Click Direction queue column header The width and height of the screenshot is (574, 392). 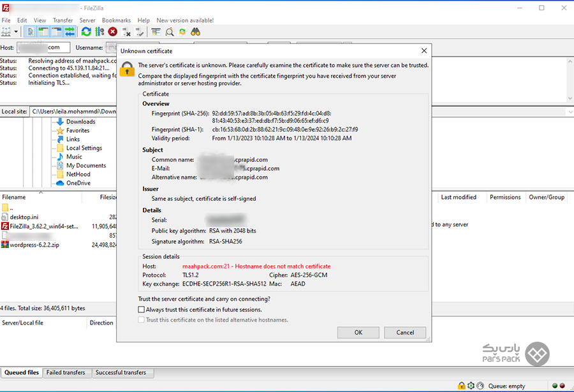[x=101, y=323]
